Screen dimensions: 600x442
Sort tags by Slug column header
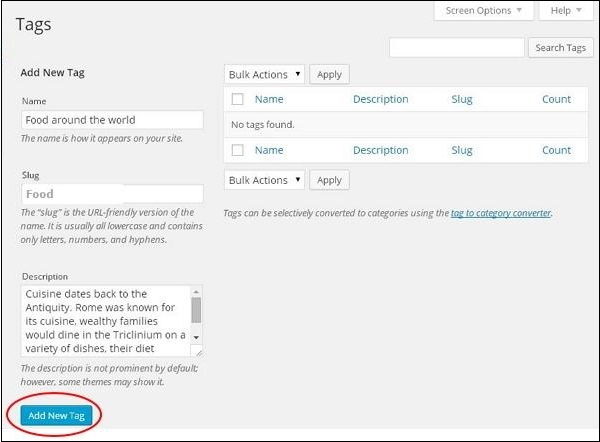461,99
